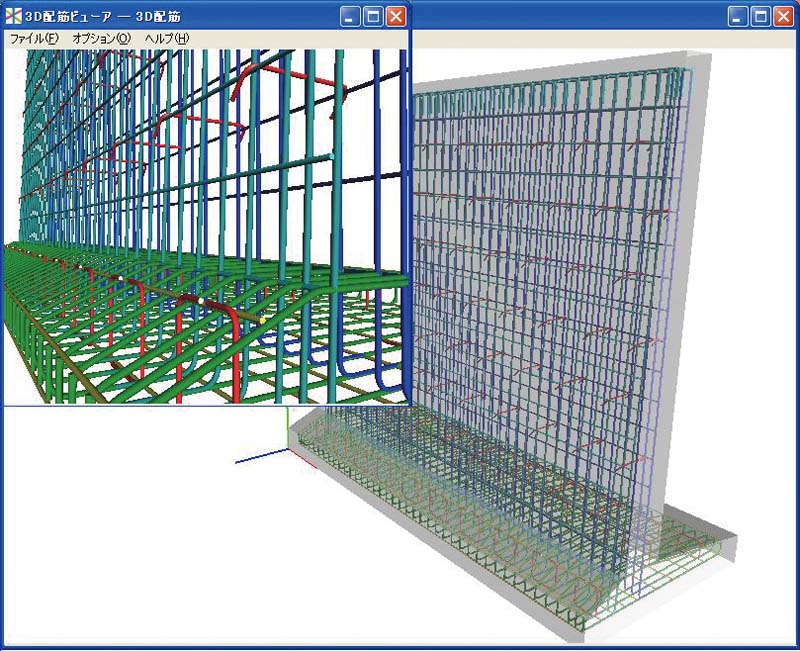Click the 3D配筋ビューア title bar text
This screenshot has width=800, height=651.
tap(103, 17)
